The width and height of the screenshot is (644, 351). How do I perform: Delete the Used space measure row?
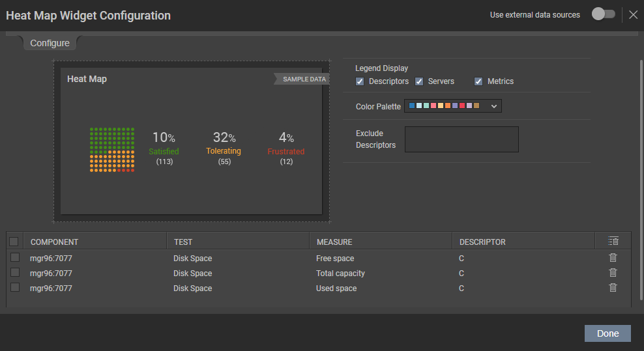pyautogui.click(x=613, y=288)
